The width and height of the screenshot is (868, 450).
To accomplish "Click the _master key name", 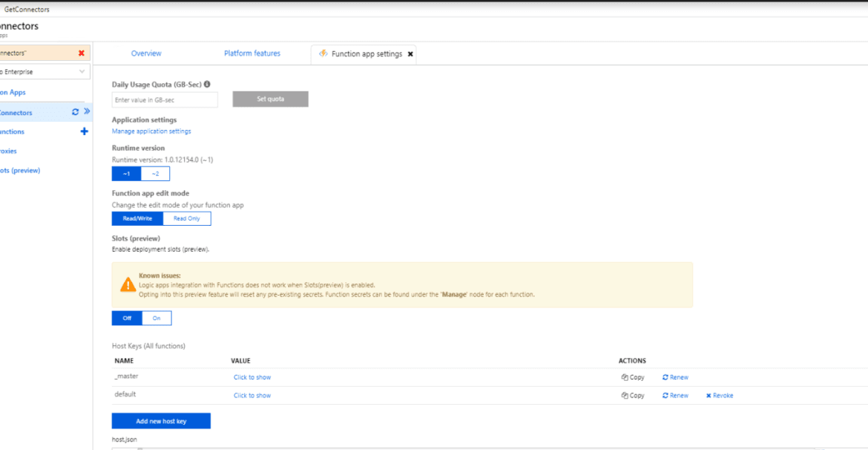I will point(125,376).
